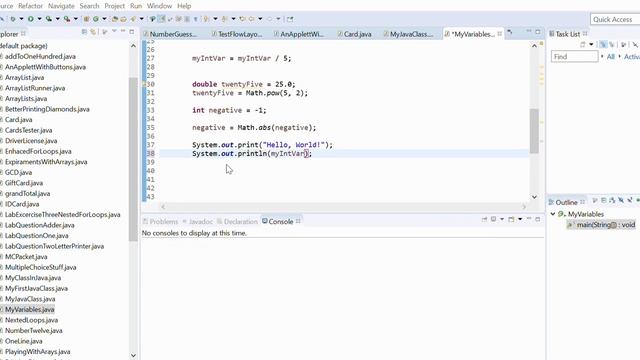Toggle Focus on Workweek in Task List
The width and height of the screenshot is (640, 360).
(623, 44)
